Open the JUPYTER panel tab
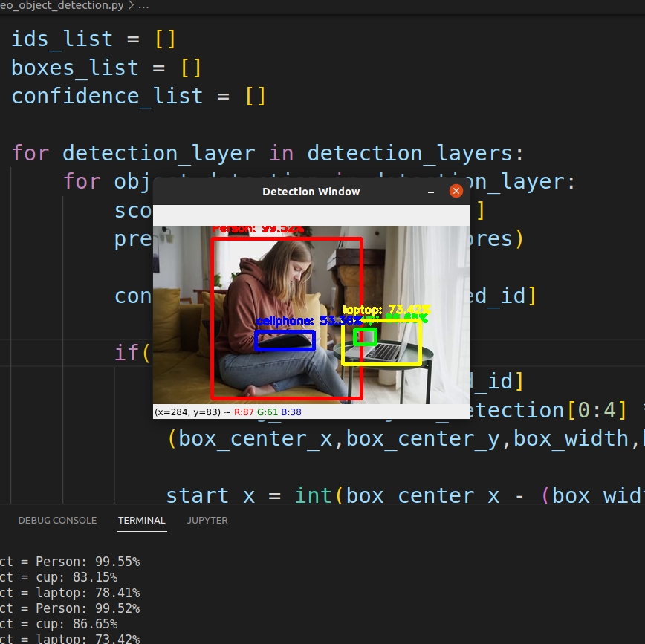The width and height of the screenshot is (645, 644). point(207,520)
